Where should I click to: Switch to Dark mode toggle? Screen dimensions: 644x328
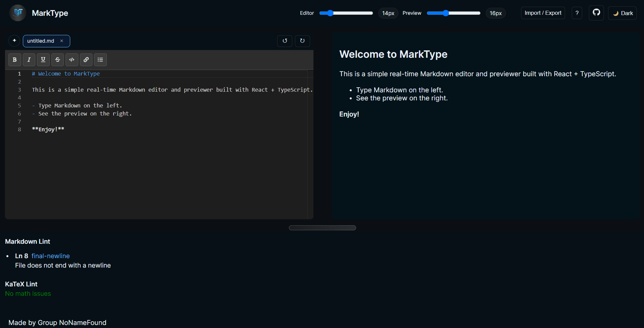(622, 13)
